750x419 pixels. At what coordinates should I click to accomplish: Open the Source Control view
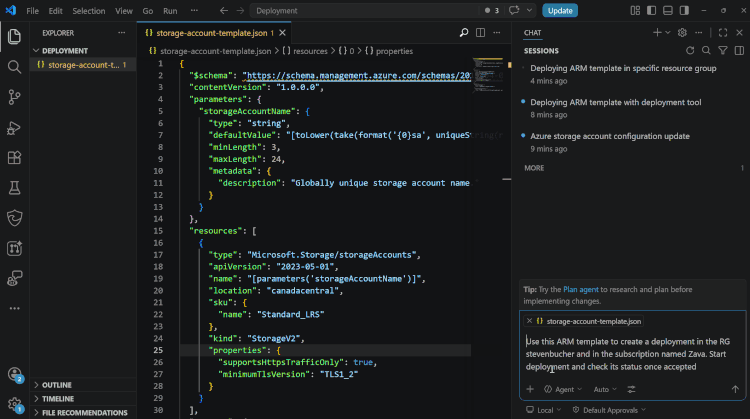pyautogui.click(x=14, y=97)
